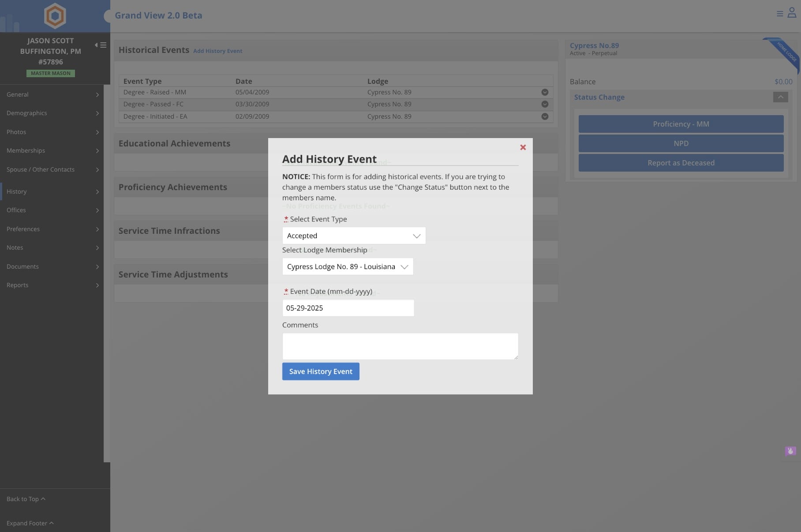Image resolution: width=801 pixels, height=532 pixels.
Task: Expand options for Degree - Initiated - EA row
Action: (545, 116)
